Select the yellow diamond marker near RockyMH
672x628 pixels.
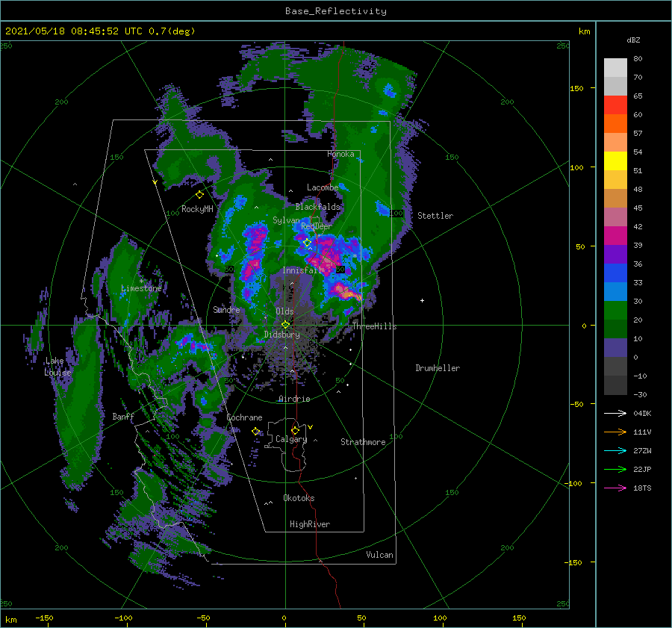(199, 195)
